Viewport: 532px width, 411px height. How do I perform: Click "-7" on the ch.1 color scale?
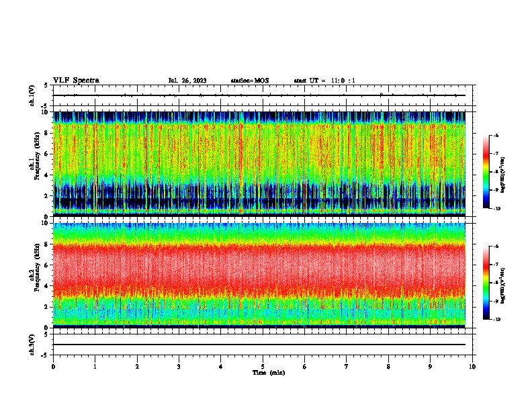pos(496,154)
